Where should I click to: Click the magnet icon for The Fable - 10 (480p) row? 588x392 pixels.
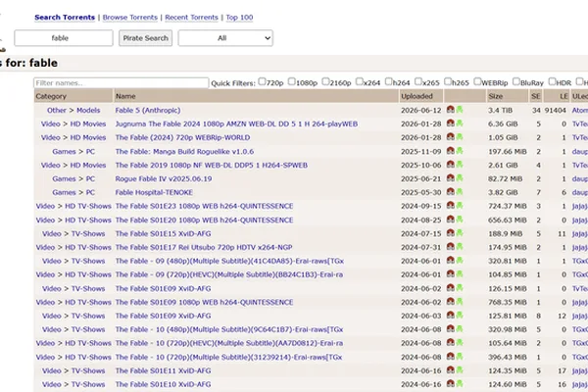[x=451, y=329]
